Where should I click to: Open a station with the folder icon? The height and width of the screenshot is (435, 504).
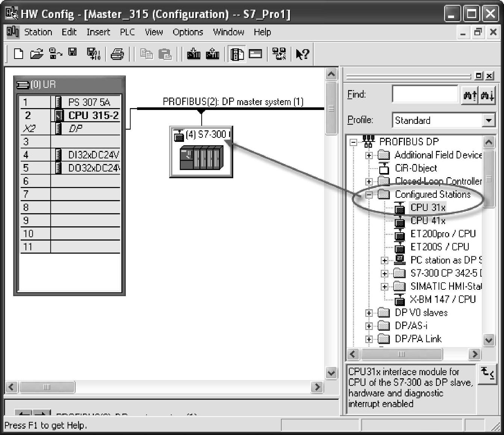point(36,54)
